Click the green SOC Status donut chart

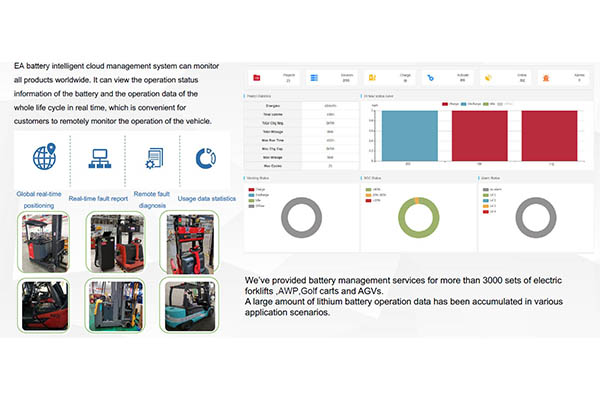click(419, 217)
